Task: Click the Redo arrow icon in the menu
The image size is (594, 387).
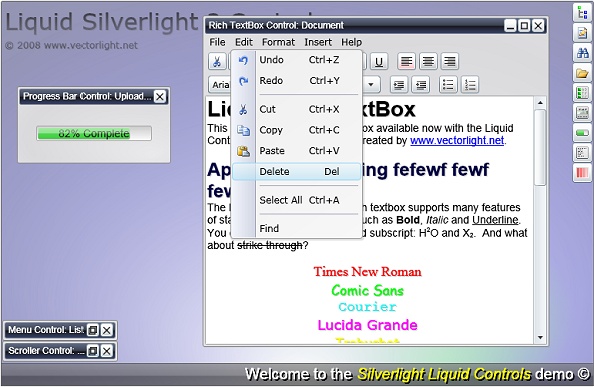Action: coord(243,81)
